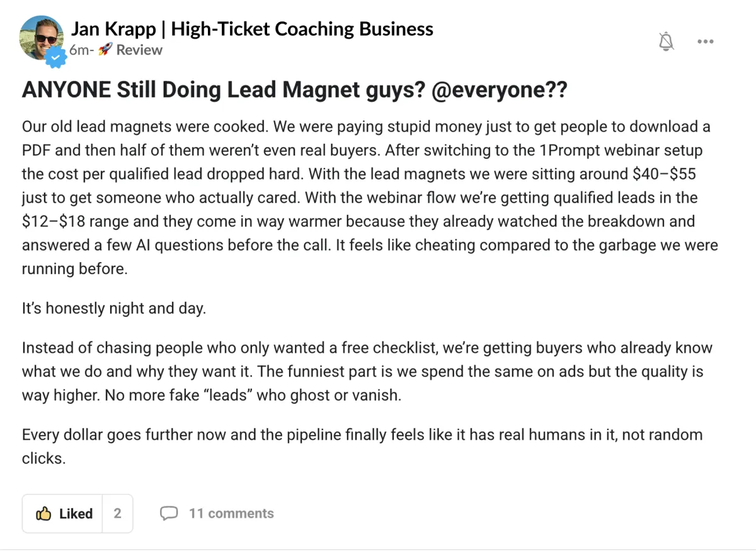Toggle post notifications with bell icon
756x558 pixels.
coord(666,42)
